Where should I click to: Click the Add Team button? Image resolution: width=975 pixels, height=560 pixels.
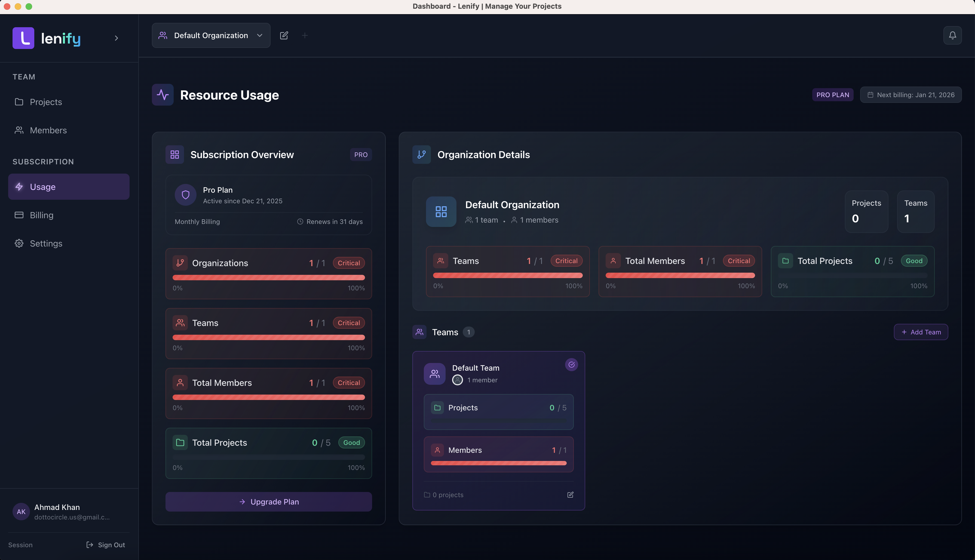921,332
